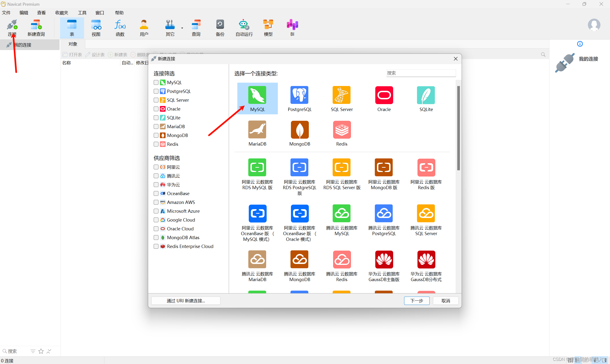
Task: Click the Oracle connection type icon
Action: point(384,95)
